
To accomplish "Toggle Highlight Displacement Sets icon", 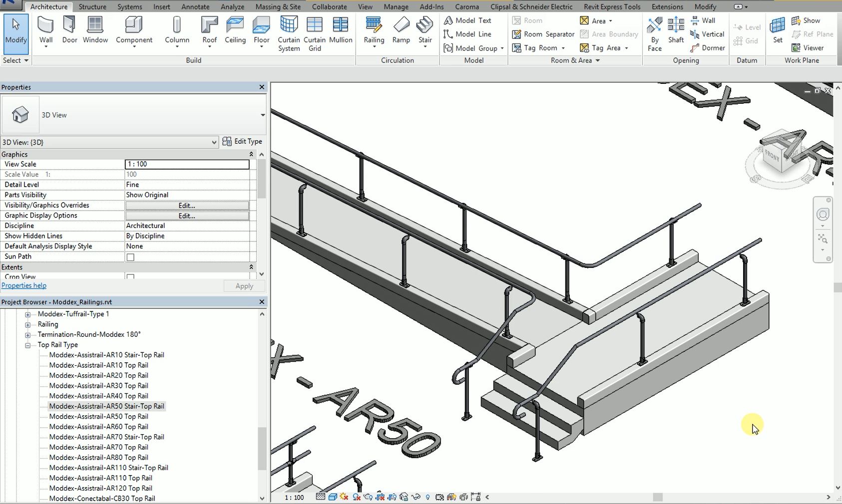I will click(463, 497).
